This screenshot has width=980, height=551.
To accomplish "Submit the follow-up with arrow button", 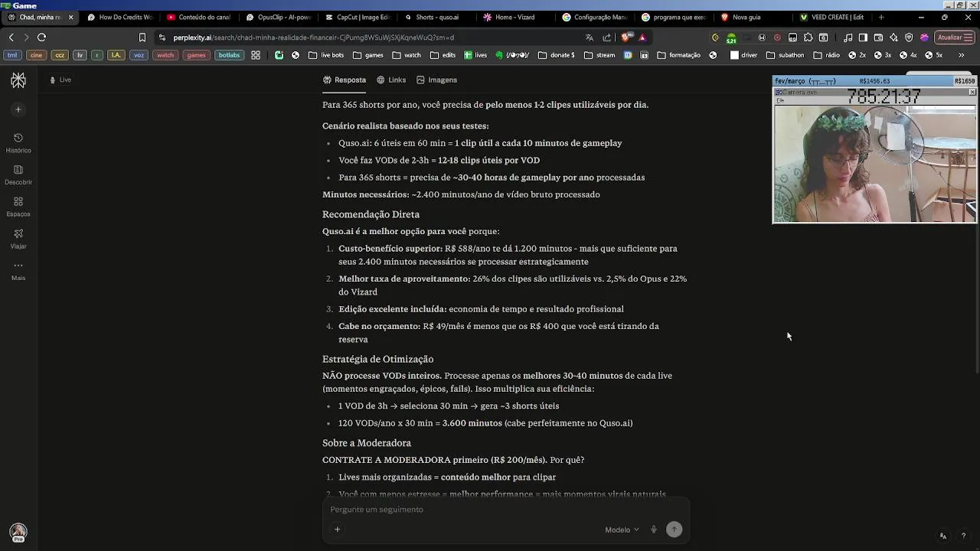I will tap(674, 530).
